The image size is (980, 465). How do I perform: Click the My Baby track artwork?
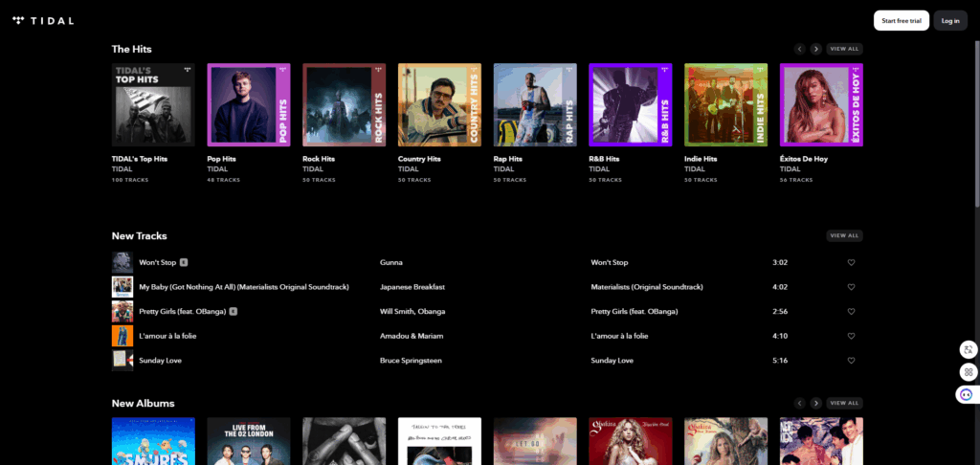click(122, 287)
